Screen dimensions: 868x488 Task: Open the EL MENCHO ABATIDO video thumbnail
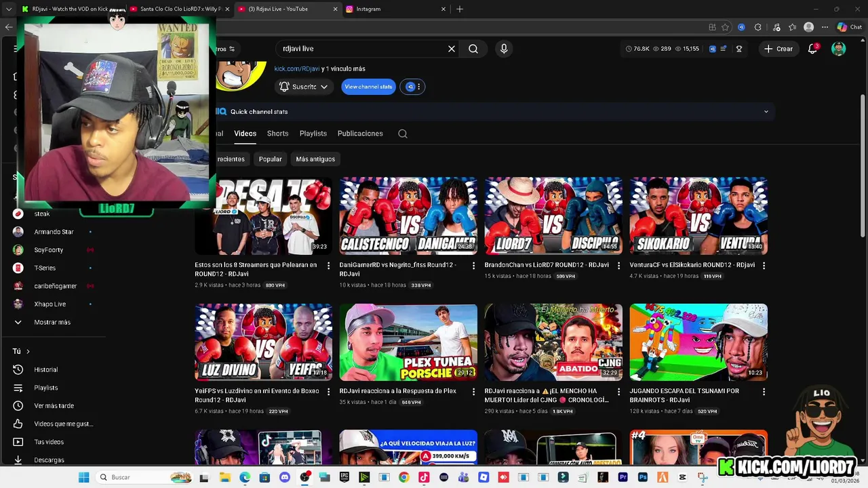click(x=553, y=342)
